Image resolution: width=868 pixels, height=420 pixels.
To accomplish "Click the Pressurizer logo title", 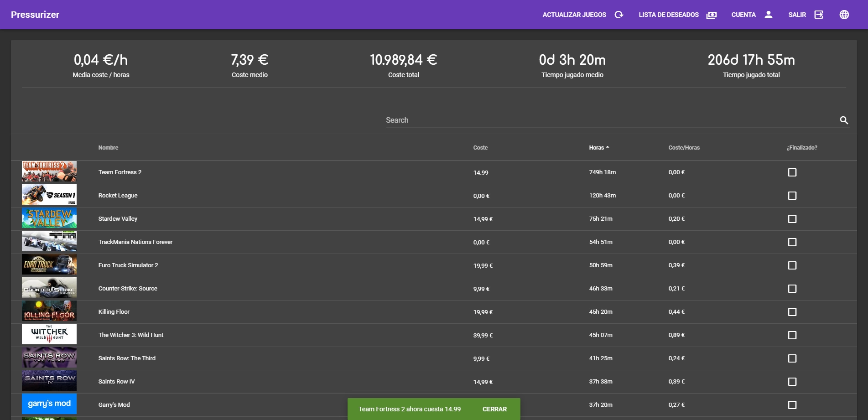I will coord(35,15).
